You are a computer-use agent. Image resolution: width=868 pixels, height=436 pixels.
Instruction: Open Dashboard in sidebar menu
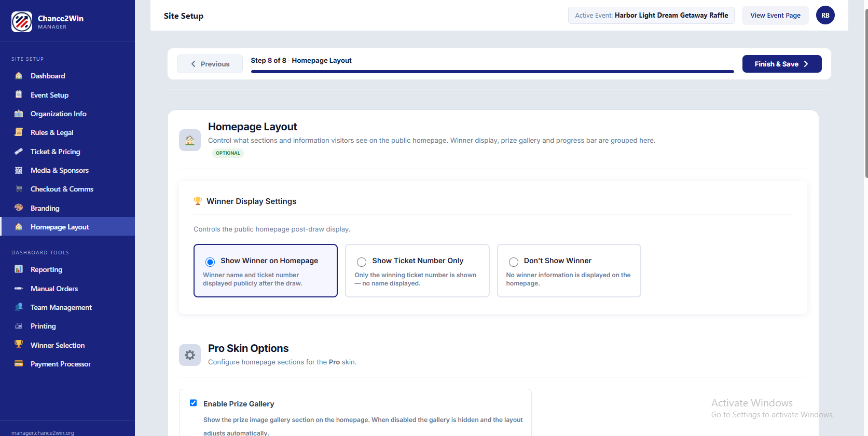pos(67,76)
